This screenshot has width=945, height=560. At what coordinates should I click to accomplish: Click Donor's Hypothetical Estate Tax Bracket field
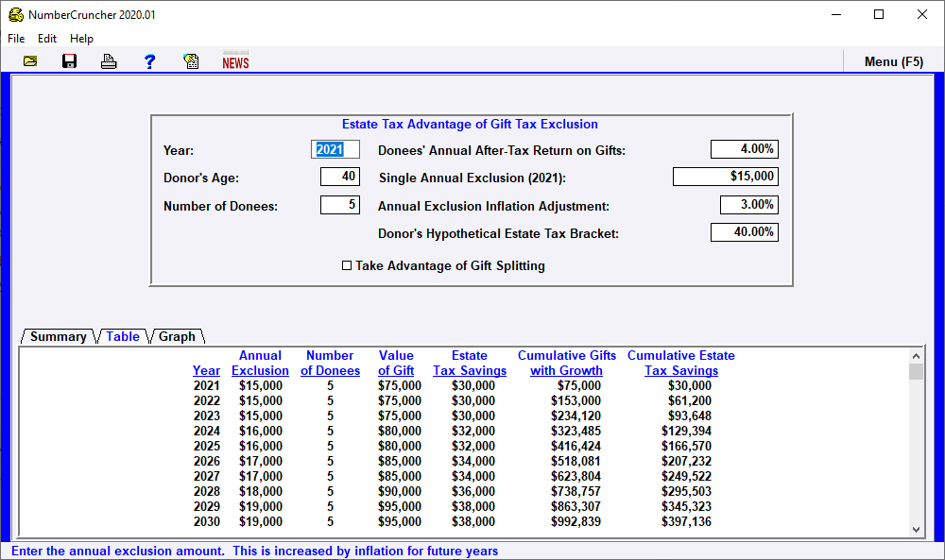745,232
